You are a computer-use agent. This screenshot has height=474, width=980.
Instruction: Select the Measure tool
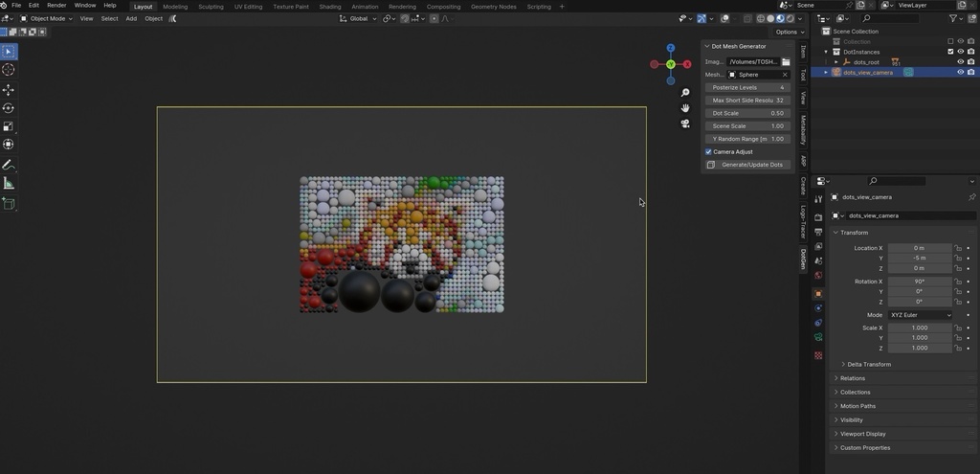[x=8, y=183]
